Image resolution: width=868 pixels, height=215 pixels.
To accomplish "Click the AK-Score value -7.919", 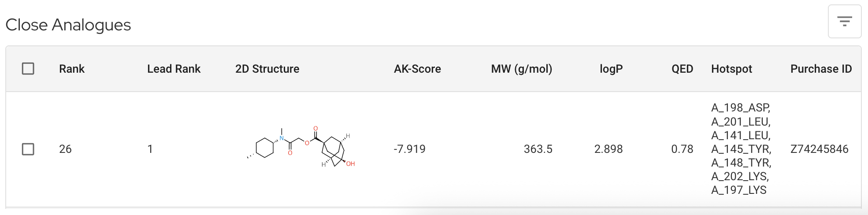I will [410, 149].
